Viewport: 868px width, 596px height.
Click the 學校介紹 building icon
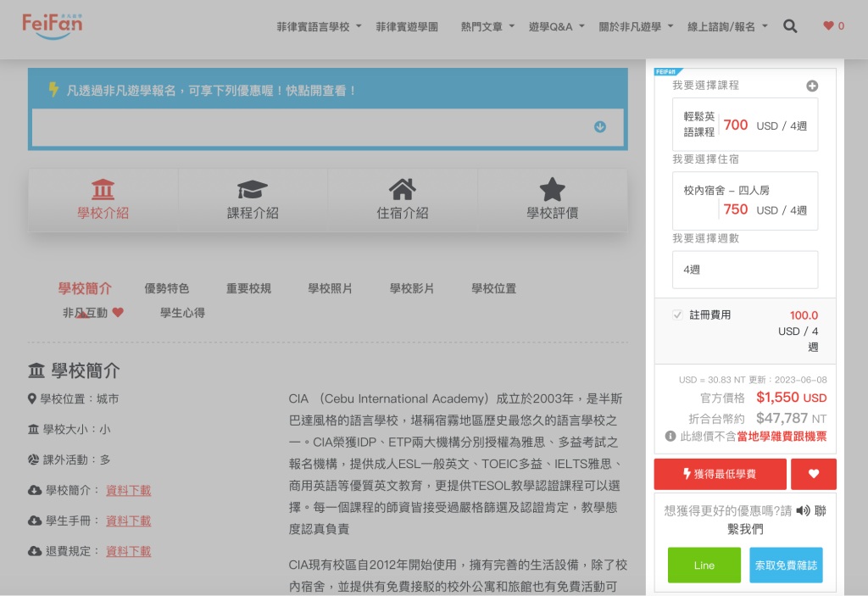tap(103, 189)
